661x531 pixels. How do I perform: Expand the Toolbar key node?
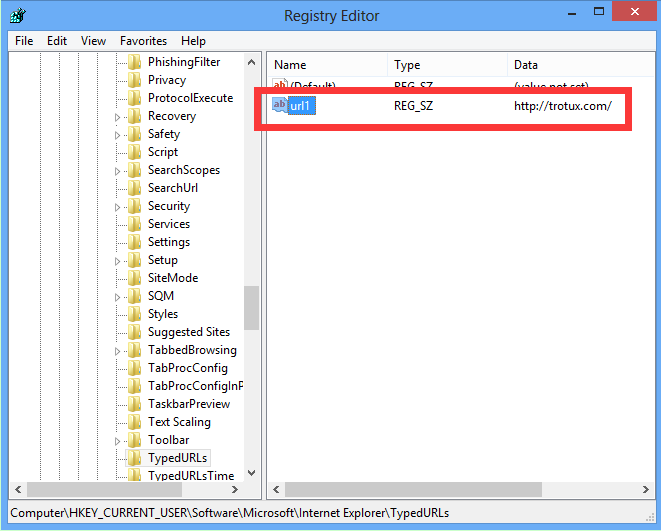118,440
